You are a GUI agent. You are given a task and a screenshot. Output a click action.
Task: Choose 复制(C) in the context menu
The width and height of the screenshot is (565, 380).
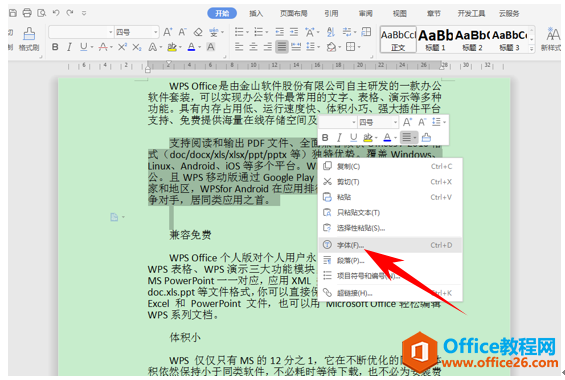[390, 166]
